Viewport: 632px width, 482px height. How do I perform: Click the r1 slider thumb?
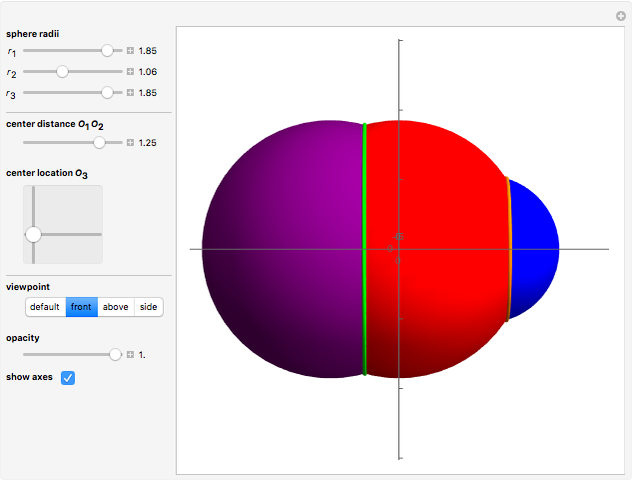(x=108, y=50)
